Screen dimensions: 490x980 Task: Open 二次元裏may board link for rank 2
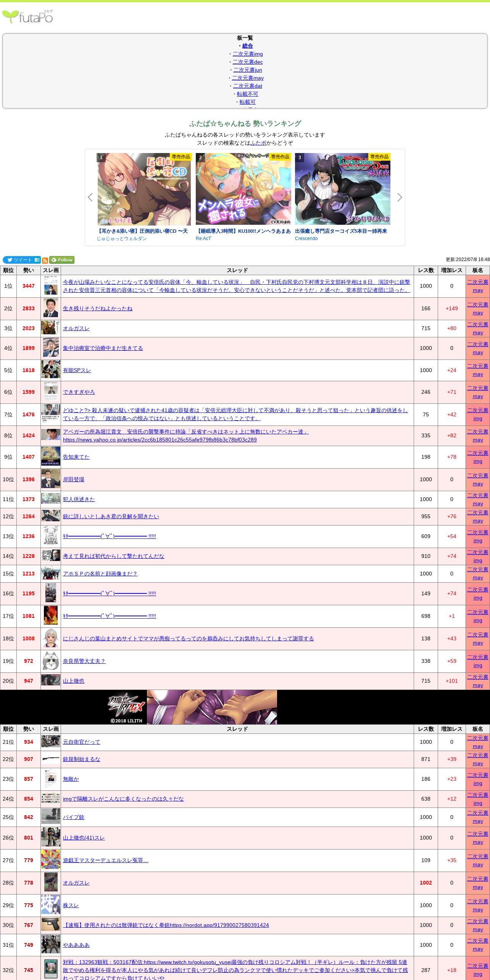point(478,309)
